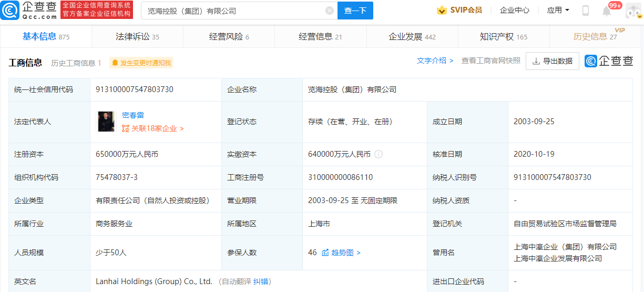Clear the search box with the X icon
This screenshot has width=644, height=292.
[329, 11]
